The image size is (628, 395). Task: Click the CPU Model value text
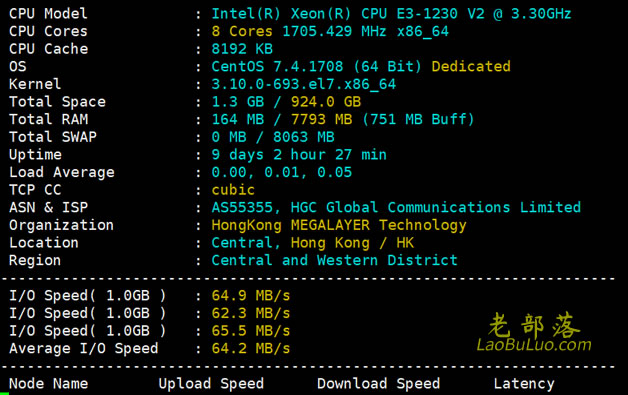pos(391,14)
